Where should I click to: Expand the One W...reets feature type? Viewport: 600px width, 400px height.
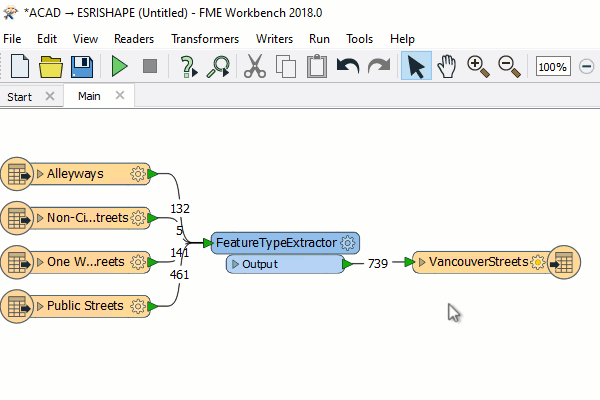[40, 262]
